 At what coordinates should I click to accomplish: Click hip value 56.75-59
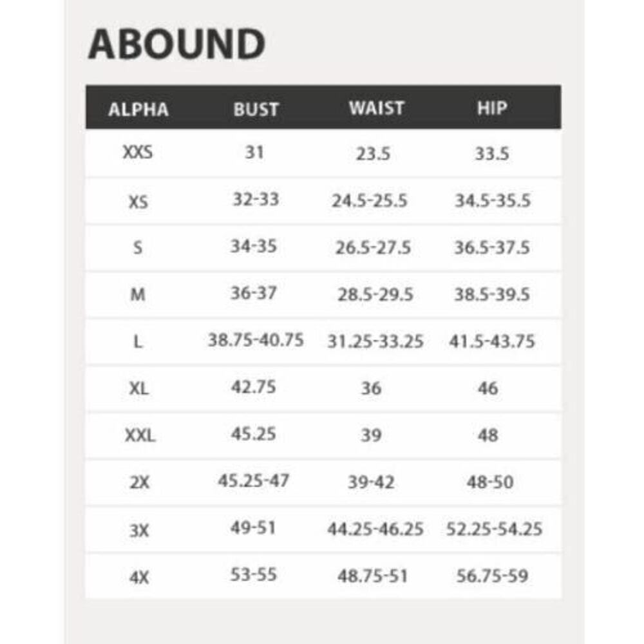point(492,576)
